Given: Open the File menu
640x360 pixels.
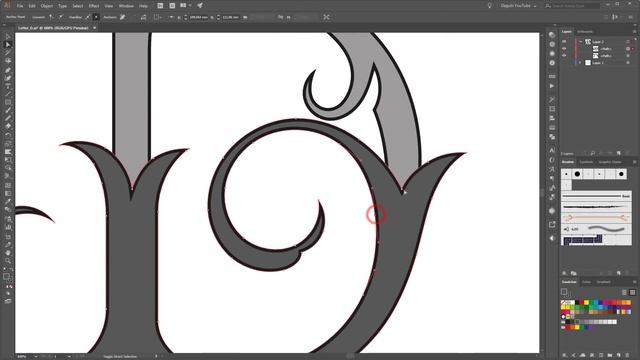Looking at the screenshot, I should point(20,6).
